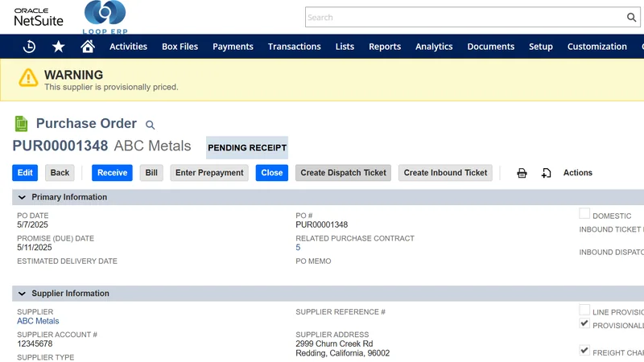Click the Enter Prepayment button
The height and width of the screenshot is (362, 644).
point(209,173)
